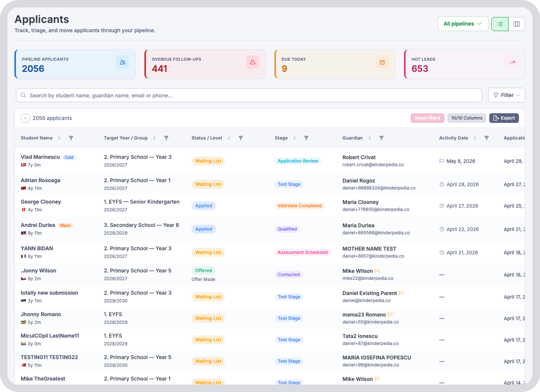Switch to board columns view
Viewport: 540px width, 392px height.
[517, 24]
